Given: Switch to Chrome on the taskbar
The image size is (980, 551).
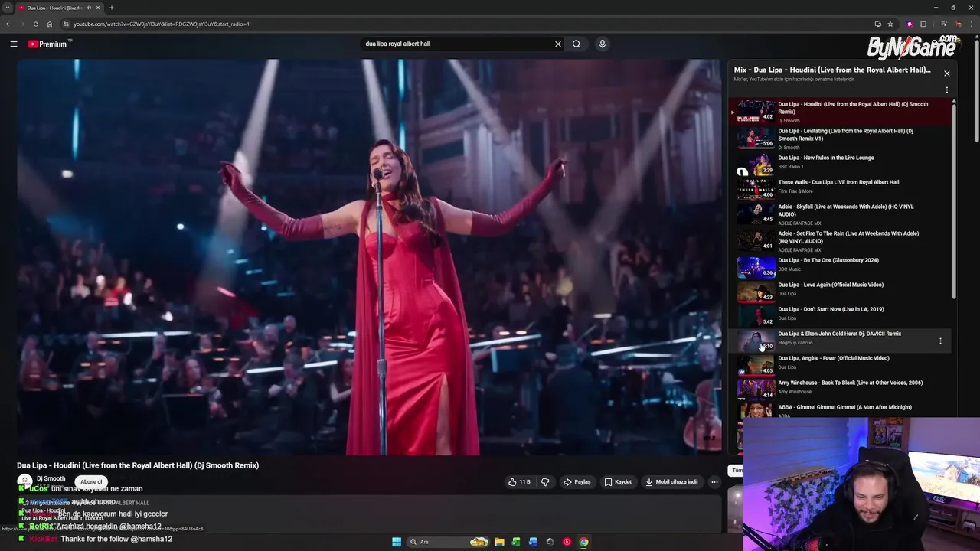Looking at the screenshot, I should (x=583, y=542).
